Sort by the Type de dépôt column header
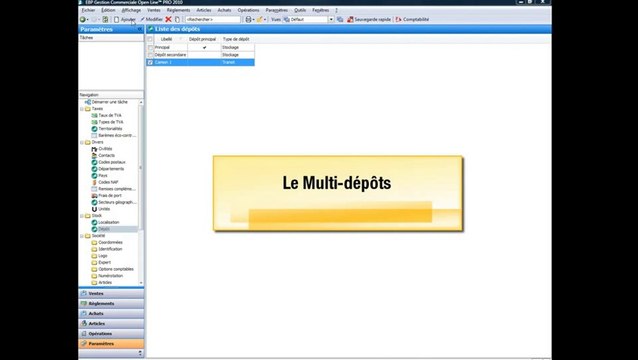This screenshot has width=638, height=360. (237, 39)
